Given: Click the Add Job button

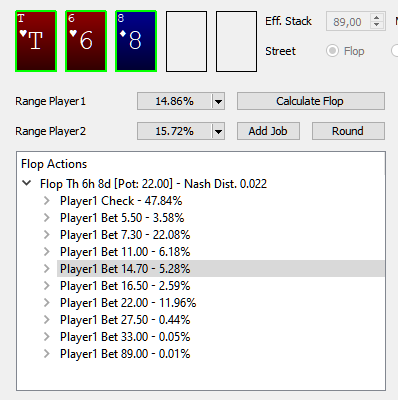Looking at the screenshot, I should [x=268, y=131].
